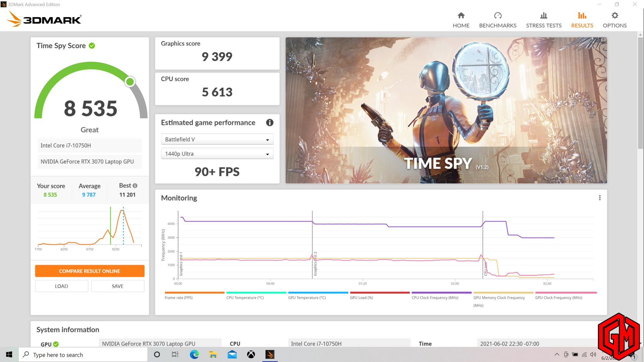Click the 90+ FPS estimate
This screenshot has height=362, width=644.
click(217, 172)
